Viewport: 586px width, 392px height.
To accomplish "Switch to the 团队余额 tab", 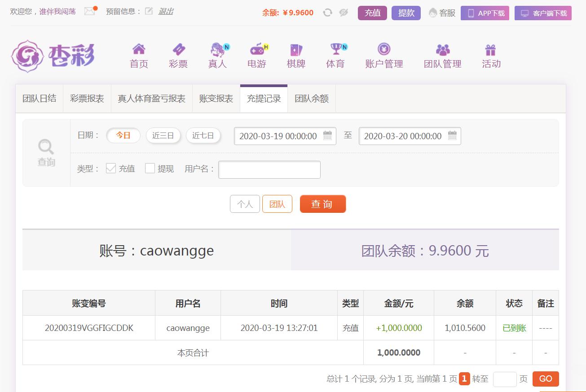I will point(312,99).
